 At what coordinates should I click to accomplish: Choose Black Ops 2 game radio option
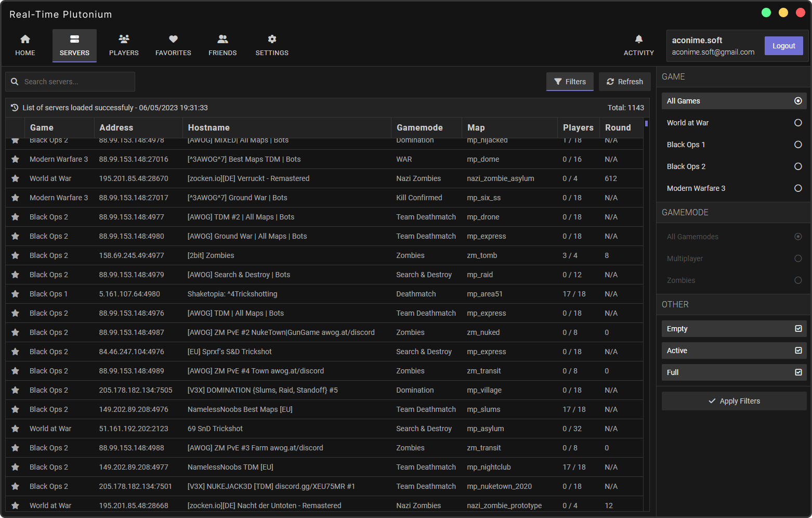tap(797, 166)
